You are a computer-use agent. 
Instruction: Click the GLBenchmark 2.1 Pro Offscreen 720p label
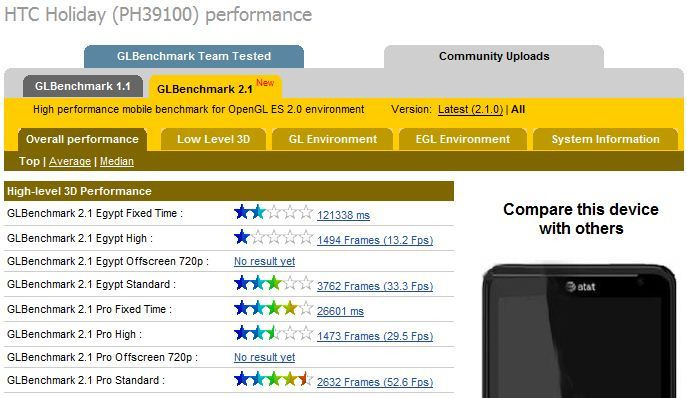click(103, 357)
